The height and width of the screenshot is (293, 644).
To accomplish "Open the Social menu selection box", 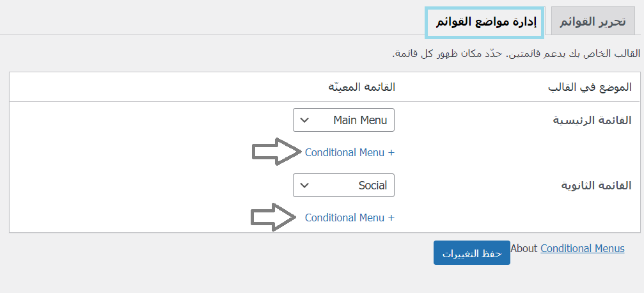I will (343, 186).
